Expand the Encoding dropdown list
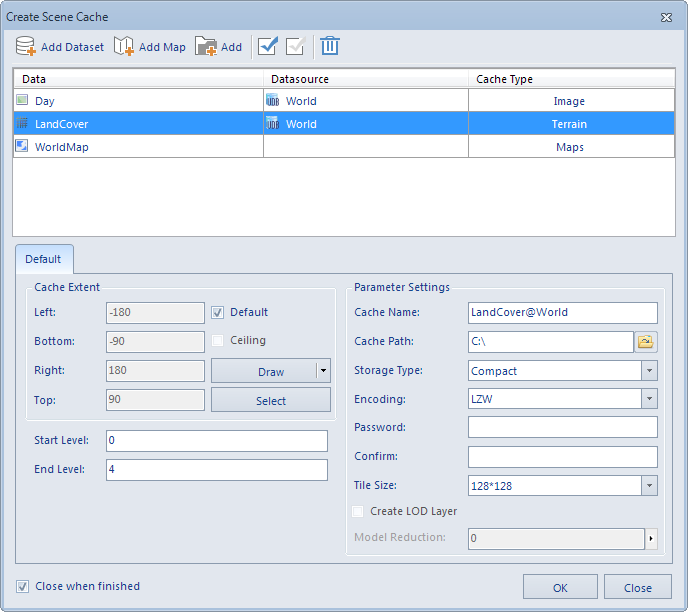The width and height of the screenshot is (688, 612). click(x=649, y=399)
